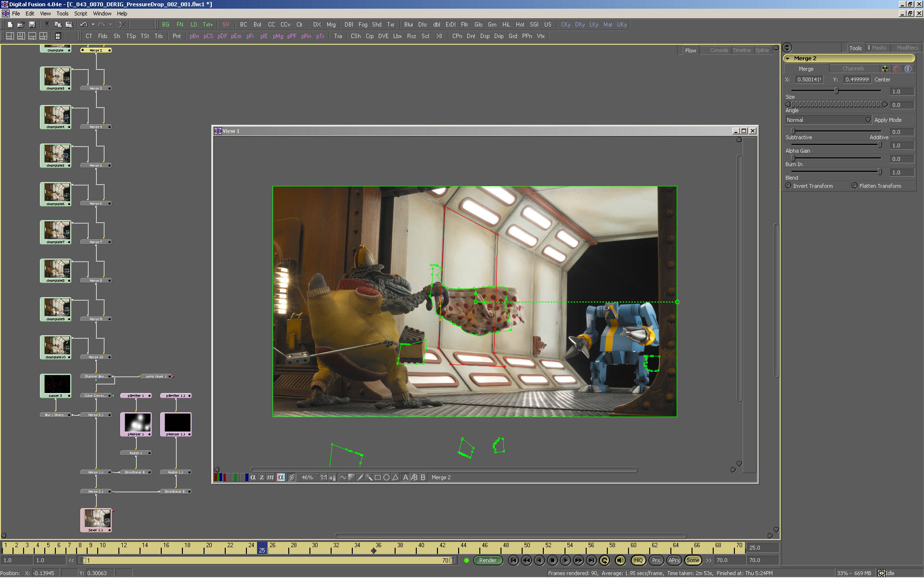924x578 pixels.
Task: Open the redo history dropdown arrow
Action: coord(110,25)
